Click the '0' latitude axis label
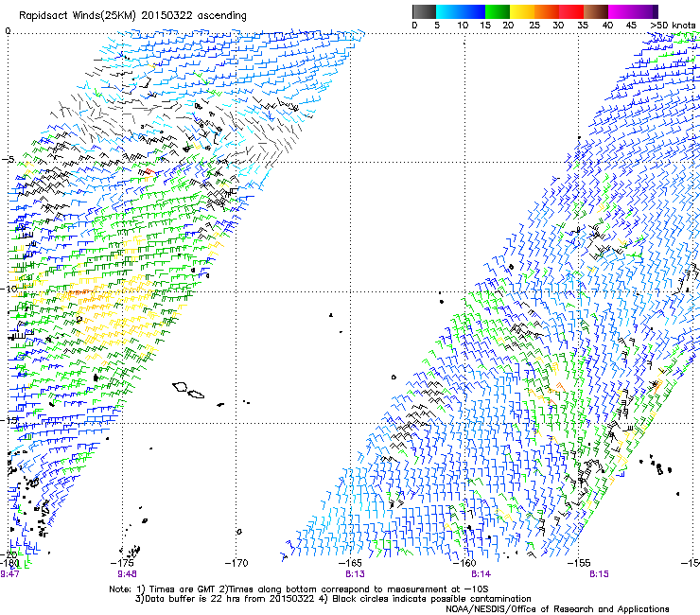 coord(8,30)
